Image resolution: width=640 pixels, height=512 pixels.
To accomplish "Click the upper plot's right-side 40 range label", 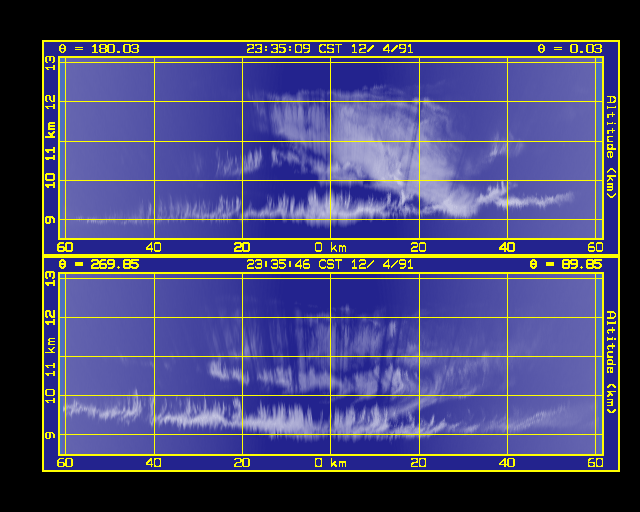I will pos(507,247).
